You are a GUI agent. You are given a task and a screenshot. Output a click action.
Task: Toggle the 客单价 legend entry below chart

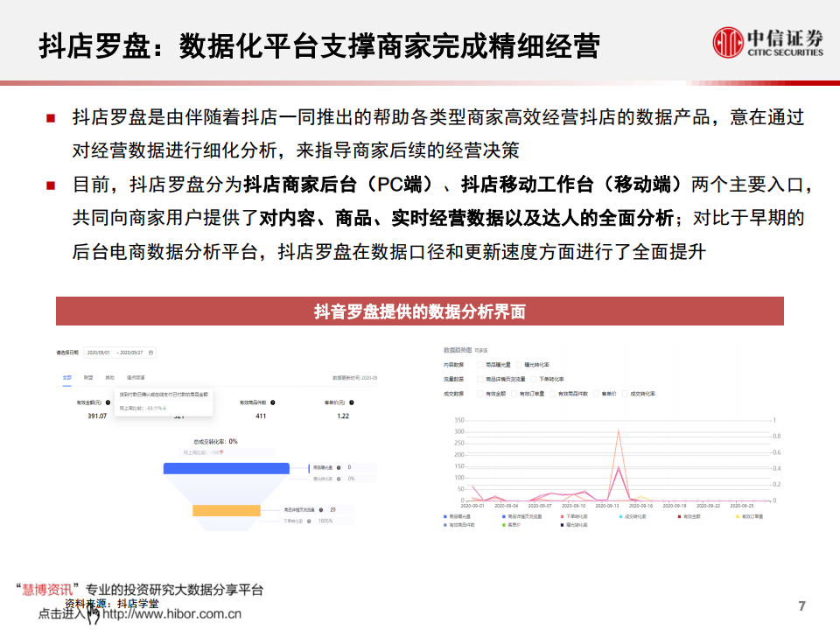click(511, 525)
